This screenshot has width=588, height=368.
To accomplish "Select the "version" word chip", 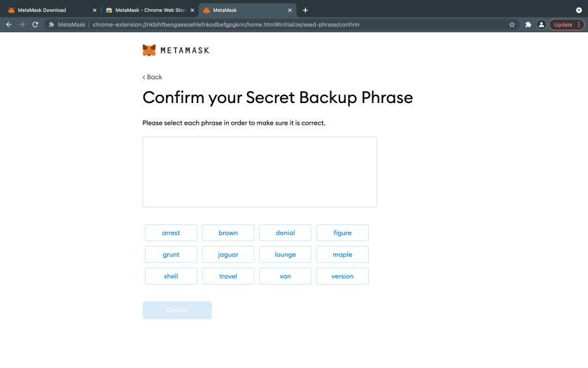I will (x=342, y=276).
